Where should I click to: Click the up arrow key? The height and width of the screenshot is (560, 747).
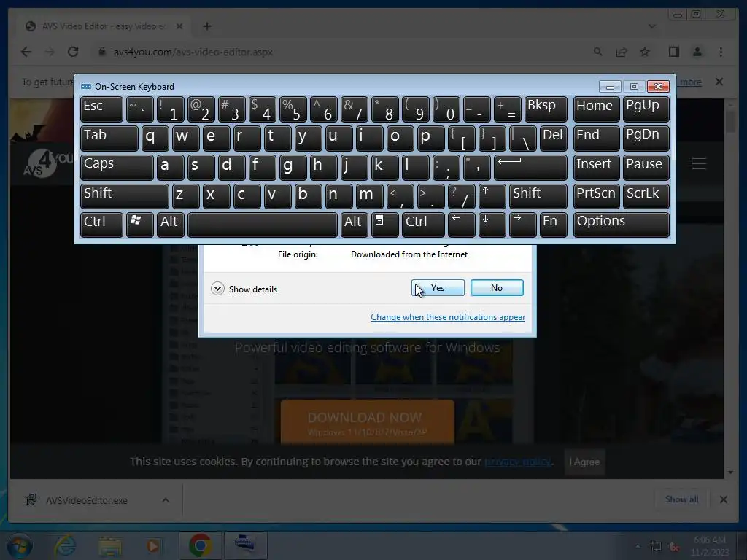pos(492,196)
